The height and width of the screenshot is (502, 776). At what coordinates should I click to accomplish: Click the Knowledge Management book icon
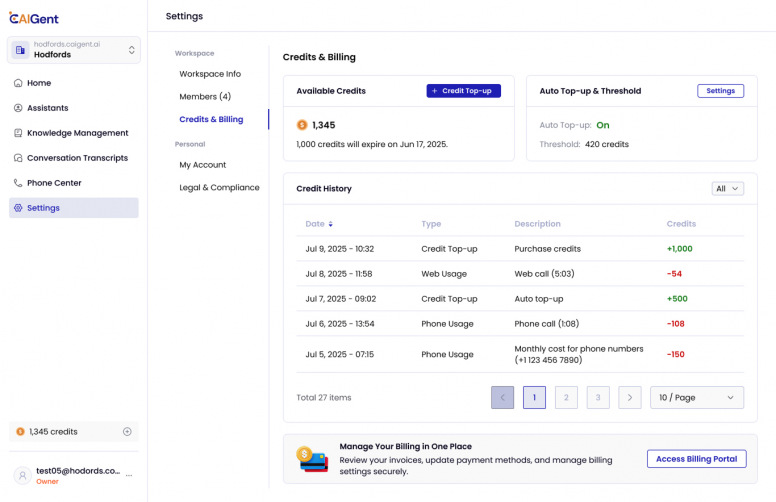point(19,133)
